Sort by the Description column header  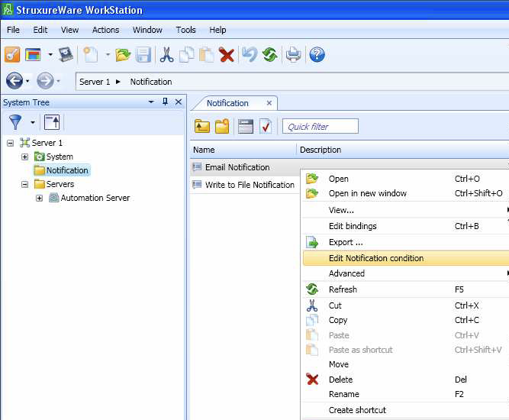[x=403, y=150]
